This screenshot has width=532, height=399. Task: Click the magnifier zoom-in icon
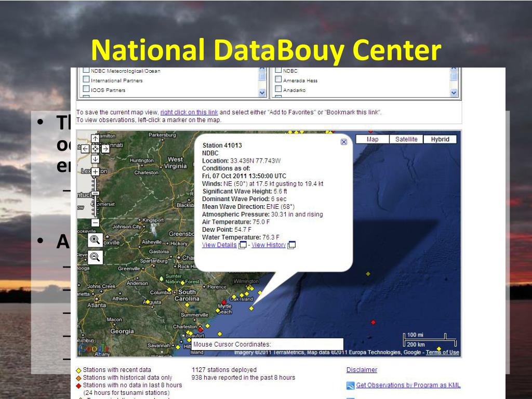[x=95, y=240]
